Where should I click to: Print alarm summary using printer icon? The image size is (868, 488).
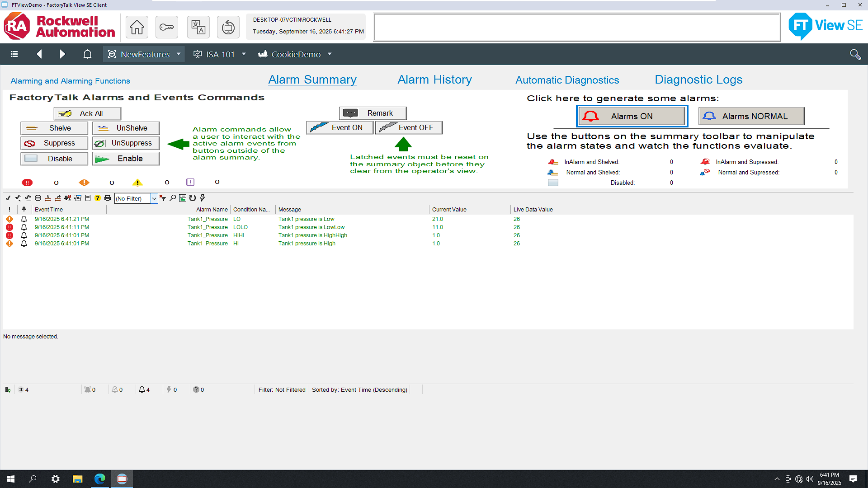pyautogui.click(x=108, y=198)
